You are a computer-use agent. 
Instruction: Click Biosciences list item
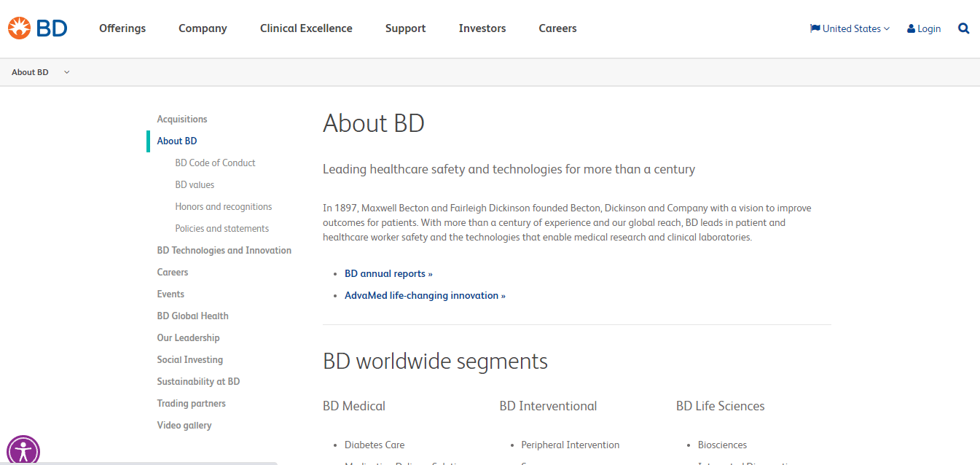coord(722,445)
